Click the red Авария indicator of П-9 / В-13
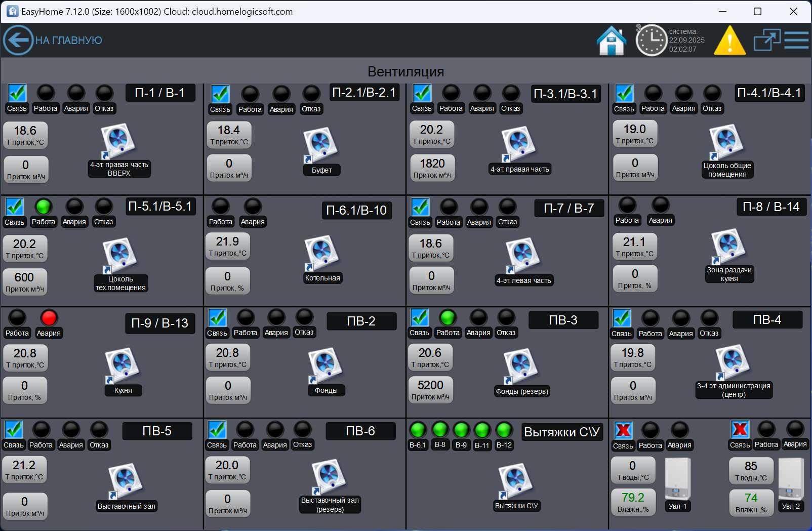812x531 pixels. pyautogui.click(x=49, y=318)
